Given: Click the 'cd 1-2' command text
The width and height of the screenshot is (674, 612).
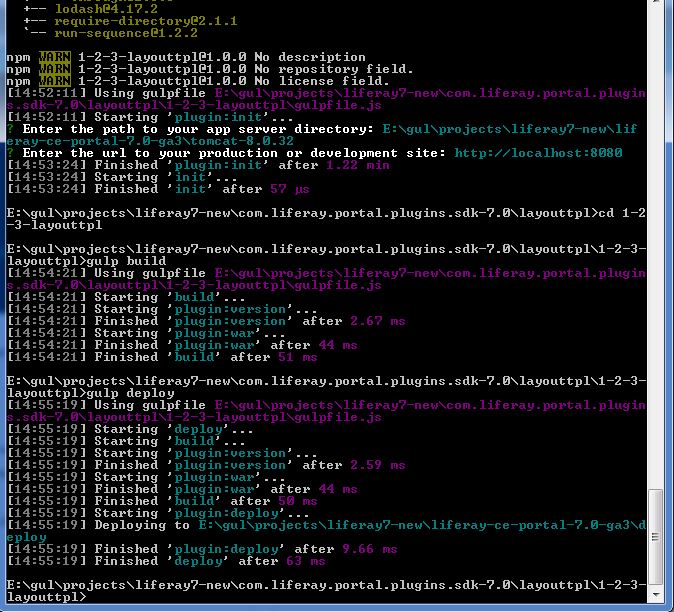Looking at the screenshot, I should (x=622, y=213).
